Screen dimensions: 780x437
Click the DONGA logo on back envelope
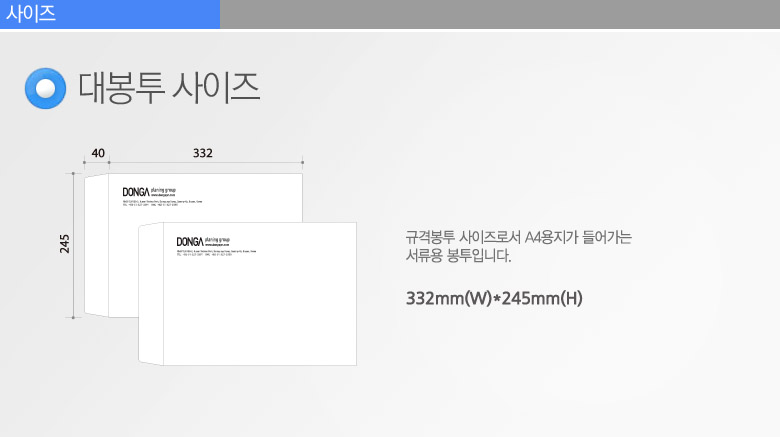pyautogui.click(x=136, y=191)
